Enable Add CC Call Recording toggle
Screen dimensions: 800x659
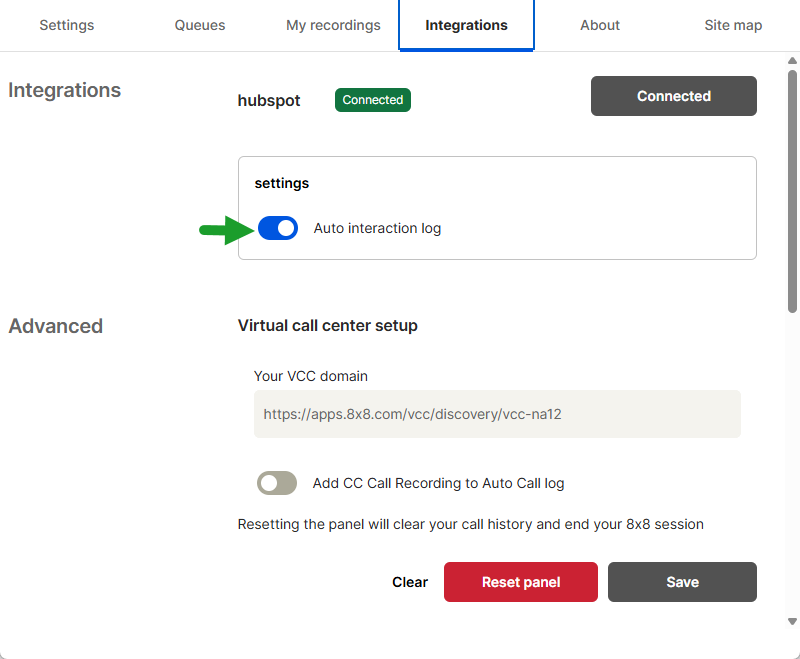tap(277, 483)
